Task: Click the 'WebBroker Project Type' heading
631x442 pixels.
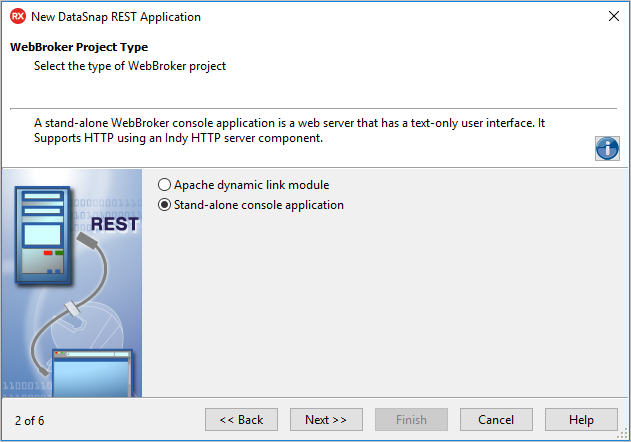Action: click(x=79, y=47)
